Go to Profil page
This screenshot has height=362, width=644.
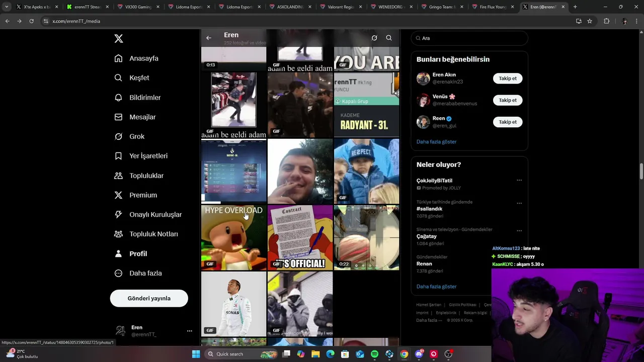pos(131,254)
